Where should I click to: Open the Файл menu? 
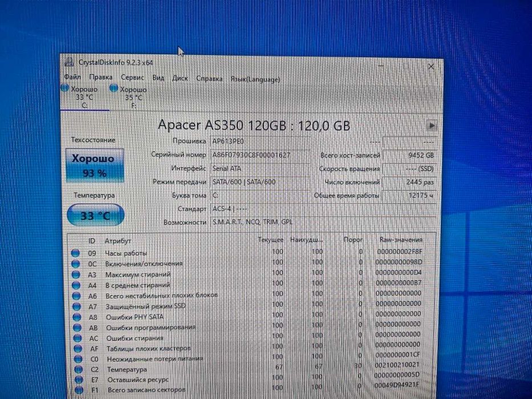tap(72, 77)
